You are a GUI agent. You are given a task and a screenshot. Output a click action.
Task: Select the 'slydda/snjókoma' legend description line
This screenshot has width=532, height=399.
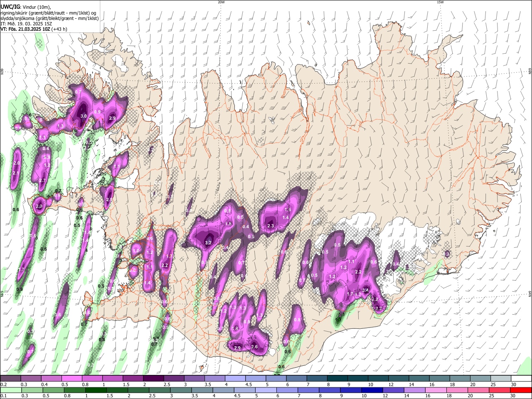[x=49, y=18]
